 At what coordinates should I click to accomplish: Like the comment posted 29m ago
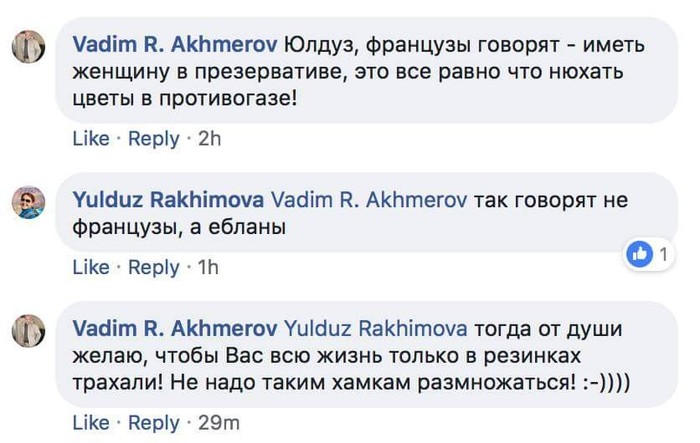[90, 423]
